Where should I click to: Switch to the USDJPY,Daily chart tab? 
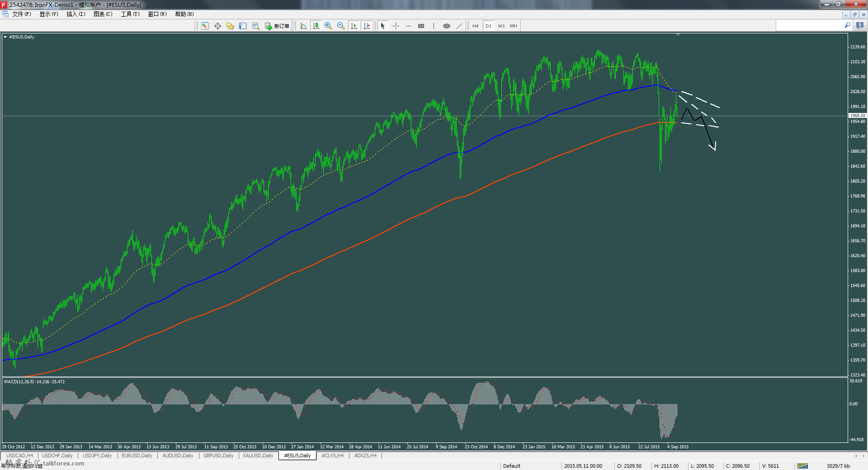point(97,456)
